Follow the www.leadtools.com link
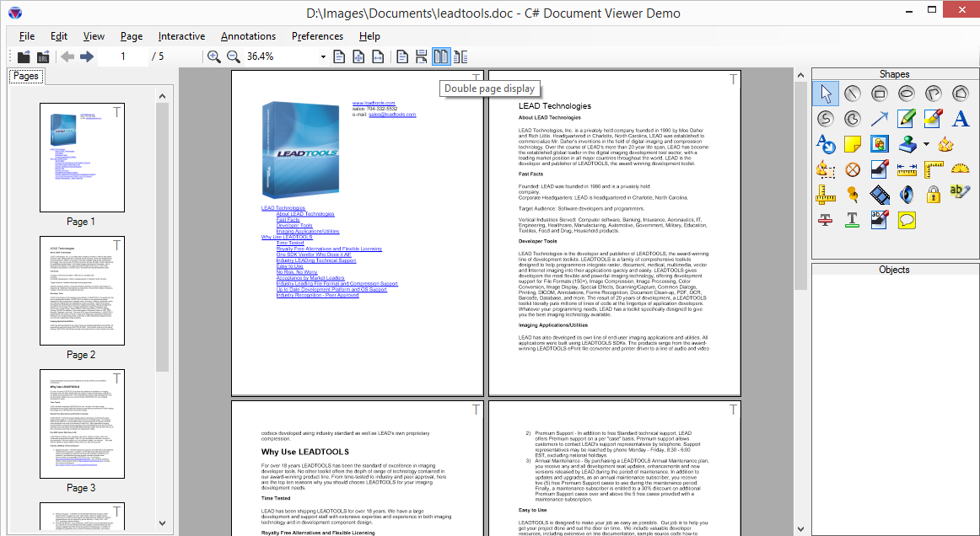This screenshot has width=980, height=536. [369, 103]
